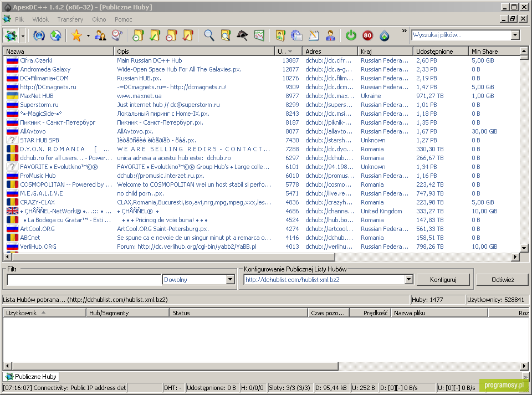532x395 pixels.
Task: Open the Transfery menu
Action: point(70,19)
